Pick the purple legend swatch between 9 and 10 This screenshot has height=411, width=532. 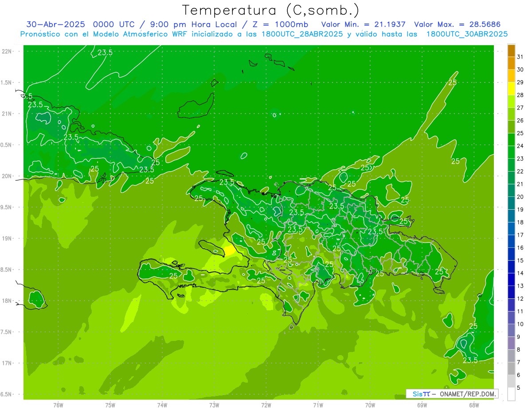coord(511,330)
